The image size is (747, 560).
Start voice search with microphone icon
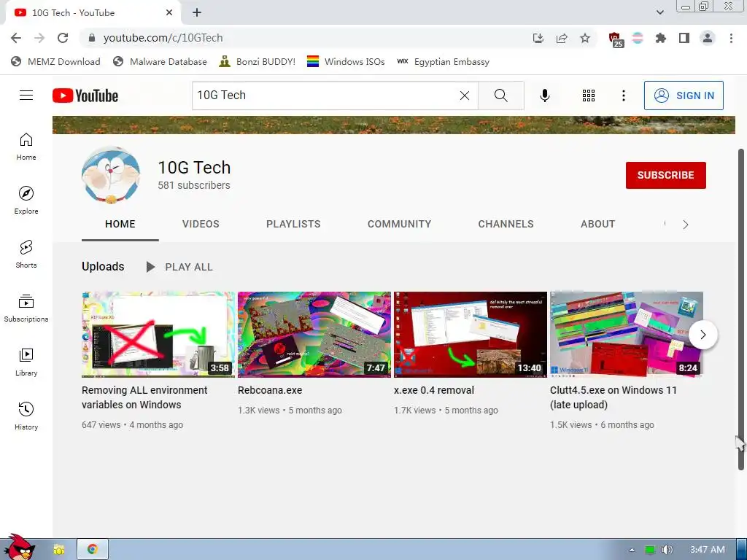(x=544, y=96)
